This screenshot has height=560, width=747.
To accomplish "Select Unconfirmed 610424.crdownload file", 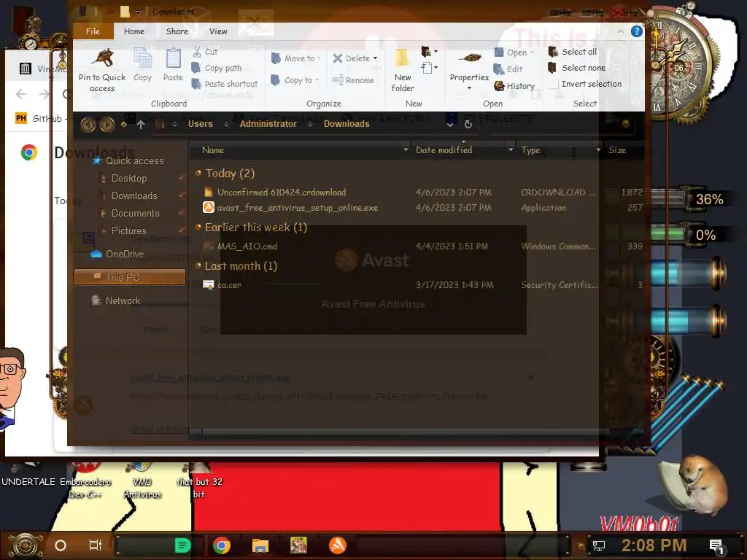I will [282, 192].
